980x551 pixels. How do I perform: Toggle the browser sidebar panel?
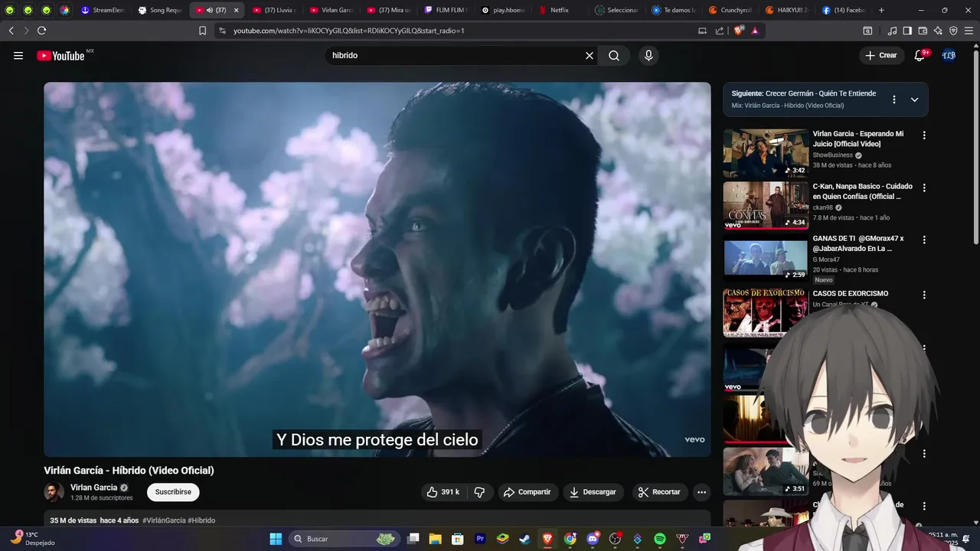[907, 31]
